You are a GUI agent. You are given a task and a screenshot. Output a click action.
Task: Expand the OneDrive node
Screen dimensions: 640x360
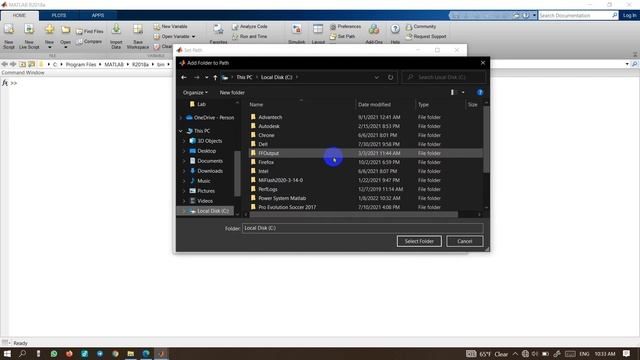pyautogui.click(x=181, y=118)
